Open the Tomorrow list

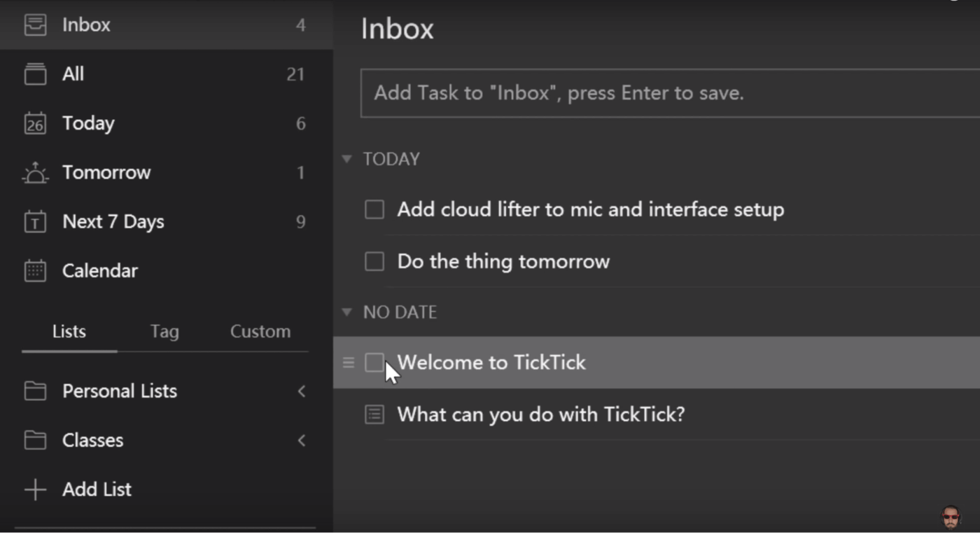click(x=166, y=172)
